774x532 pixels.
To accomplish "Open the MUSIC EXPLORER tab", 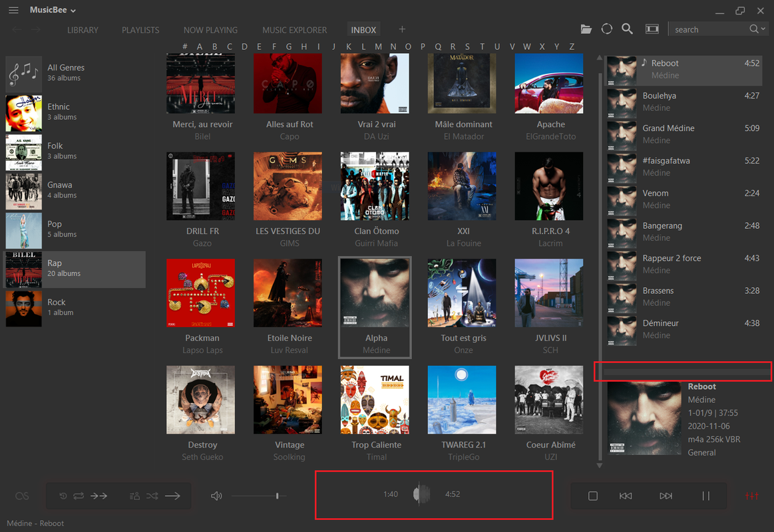I will (x=294, y=30).
